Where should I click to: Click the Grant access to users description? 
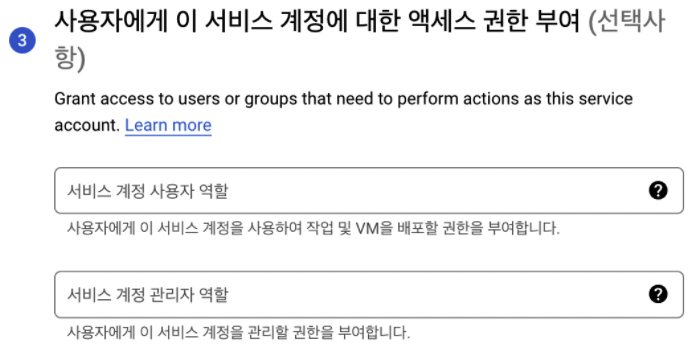coord(344,112)
